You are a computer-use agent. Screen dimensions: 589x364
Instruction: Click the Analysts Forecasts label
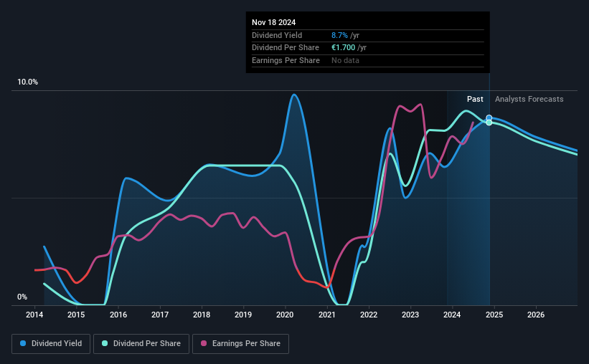coord(529,99)
